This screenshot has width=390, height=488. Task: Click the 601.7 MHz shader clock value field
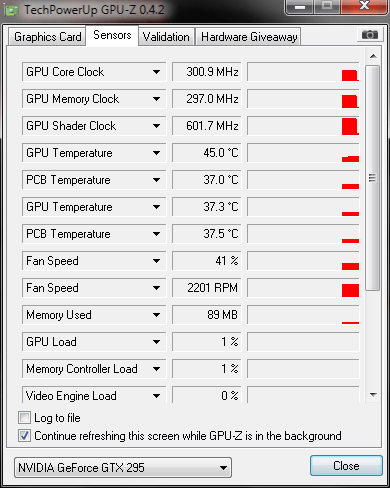point(207,126)
